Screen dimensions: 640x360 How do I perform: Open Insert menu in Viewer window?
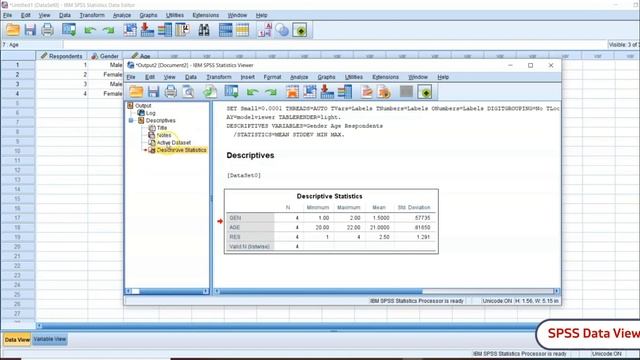click(247, 77)
